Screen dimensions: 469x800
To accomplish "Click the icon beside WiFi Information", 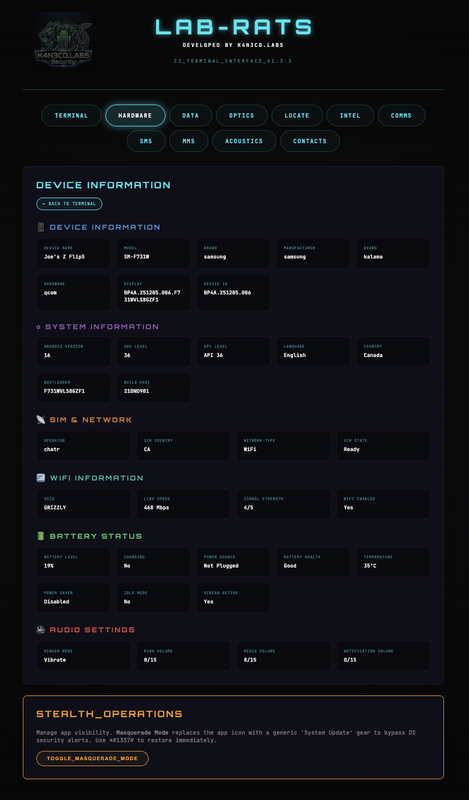I will [41, 478].
